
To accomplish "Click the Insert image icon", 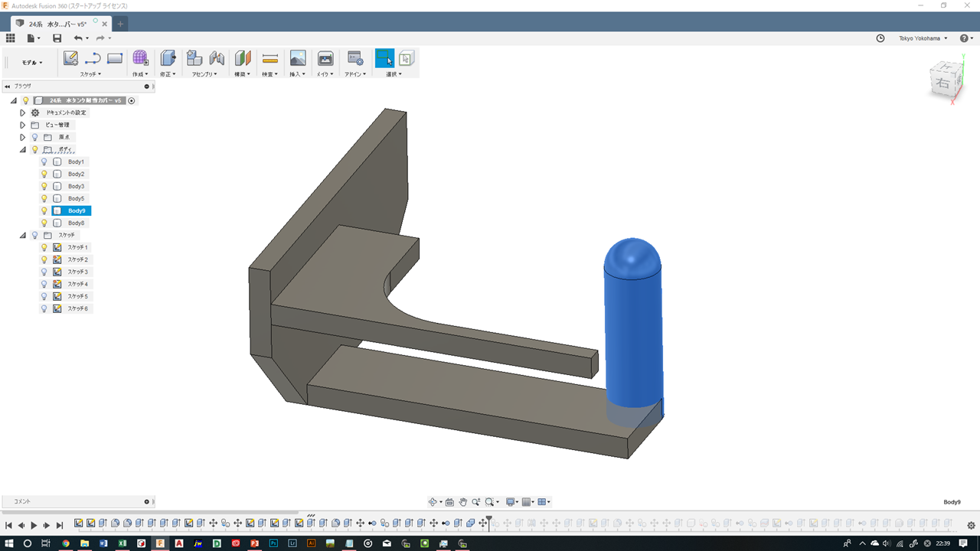I will (298, 58).
